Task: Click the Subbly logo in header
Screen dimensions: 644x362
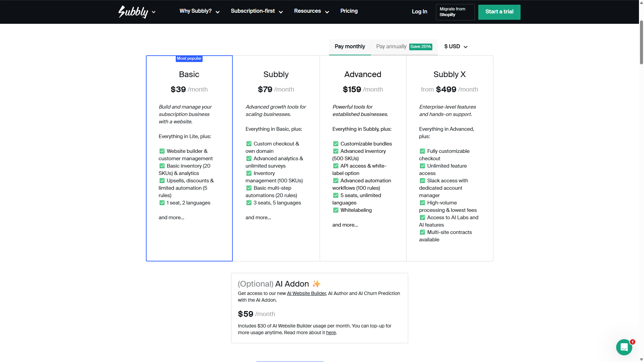Action: tap(133, 12)
